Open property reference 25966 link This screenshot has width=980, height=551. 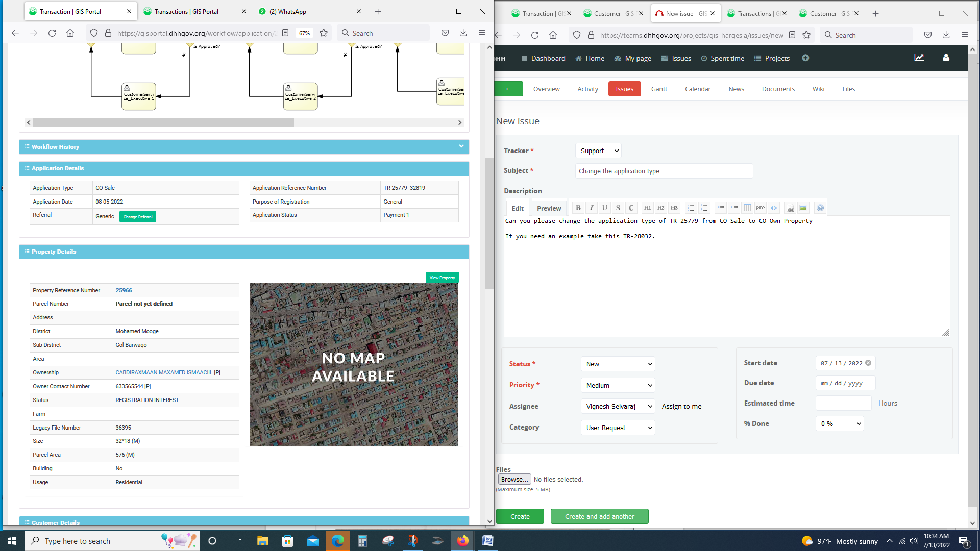click(124, 290)
